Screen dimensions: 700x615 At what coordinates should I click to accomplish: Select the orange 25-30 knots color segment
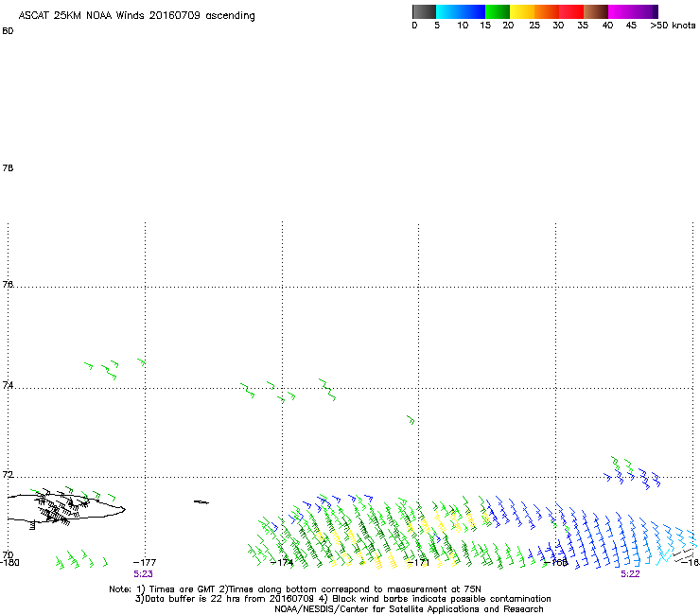coord(547,11)
